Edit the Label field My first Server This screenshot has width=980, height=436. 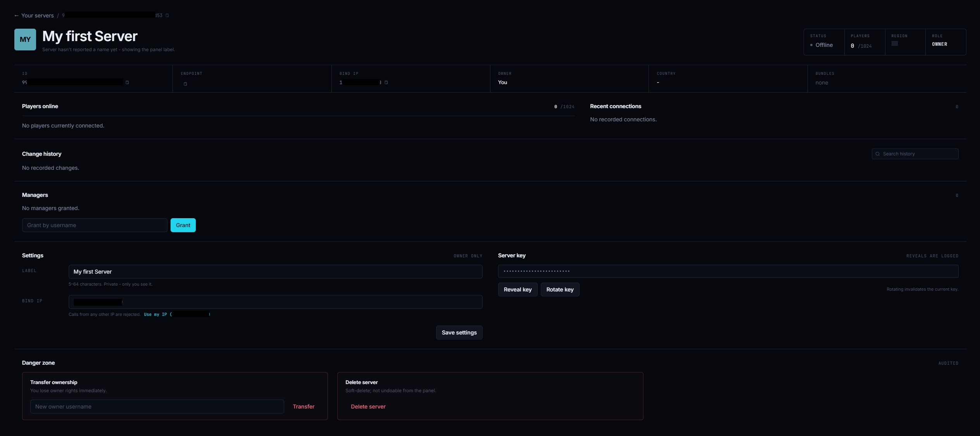pos(275,272)
